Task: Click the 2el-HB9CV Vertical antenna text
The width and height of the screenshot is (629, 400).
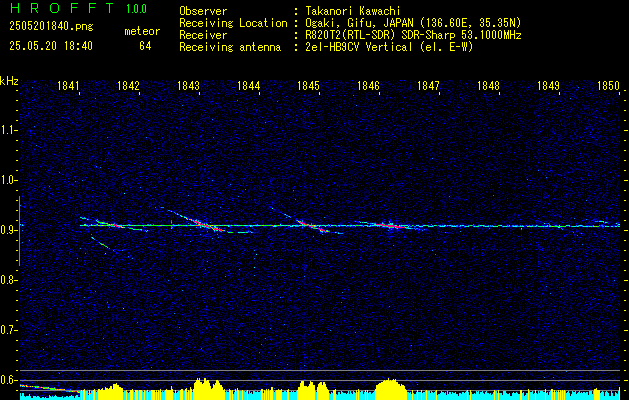Action: click(389, 47)
